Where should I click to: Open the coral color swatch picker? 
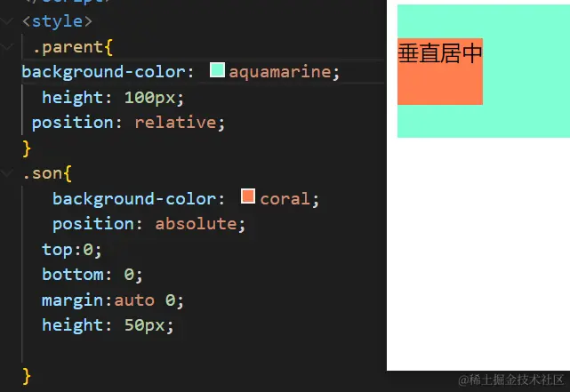pyautogui.click(x=248, y=196)
